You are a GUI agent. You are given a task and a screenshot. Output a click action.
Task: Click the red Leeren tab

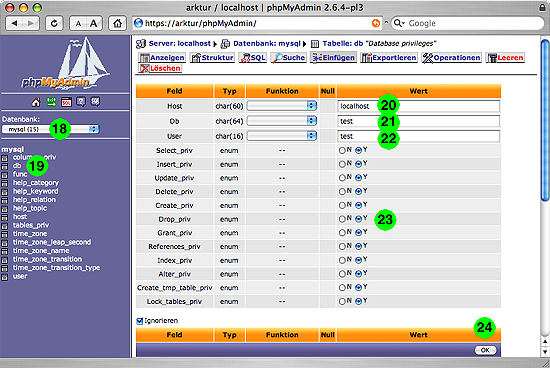point(505,58)
